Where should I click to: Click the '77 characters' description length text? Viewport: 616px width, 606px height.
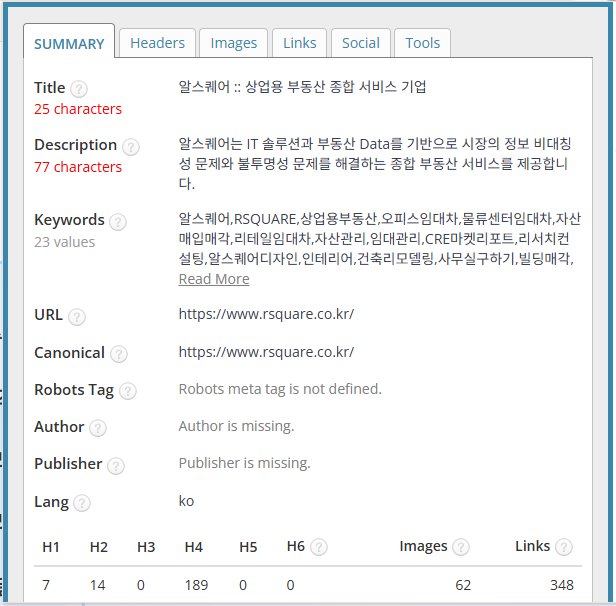click(78, 167)
